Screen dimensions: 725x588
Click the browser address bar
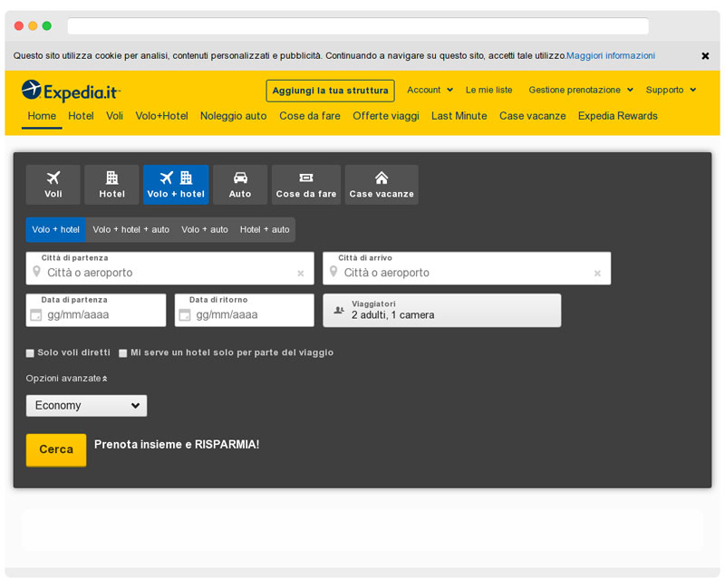point(358,26)
